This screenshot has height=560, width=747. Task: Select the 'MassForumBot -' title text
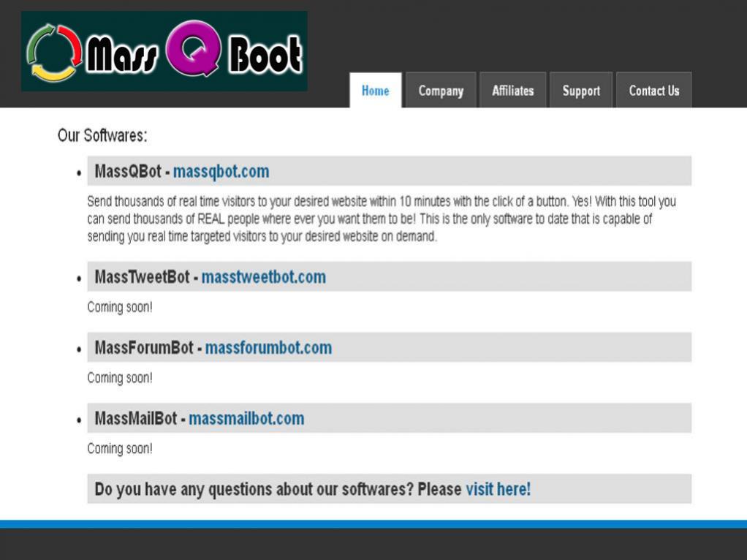148,348
